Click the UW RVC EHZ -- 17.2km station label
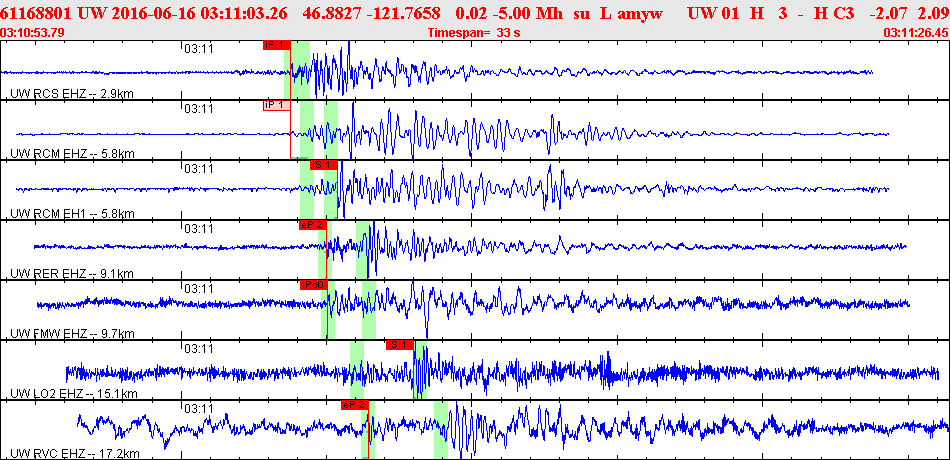Screen dimensions: 950x460 click(x=75, y=453)
